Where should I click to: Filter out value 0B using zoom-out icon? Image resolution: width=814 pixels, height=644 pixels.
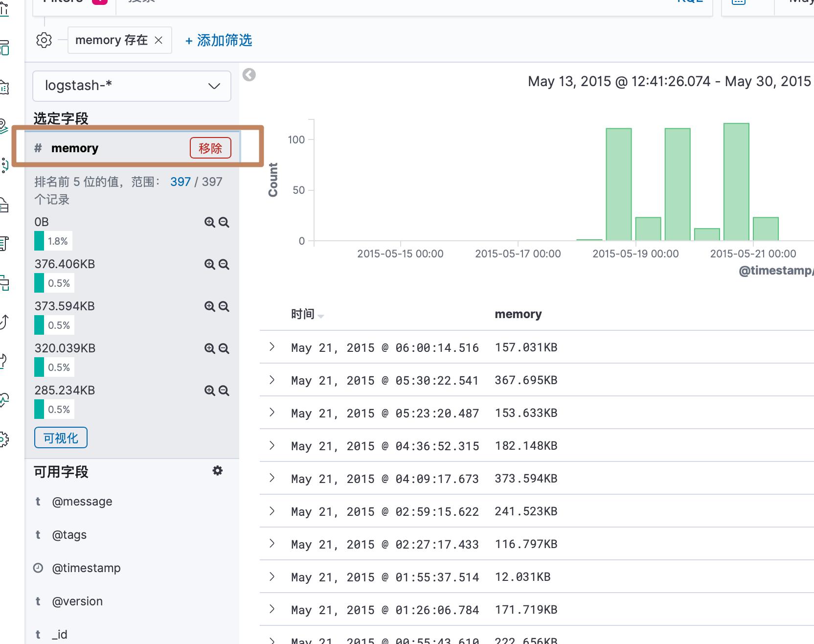(x=224, y=222)
